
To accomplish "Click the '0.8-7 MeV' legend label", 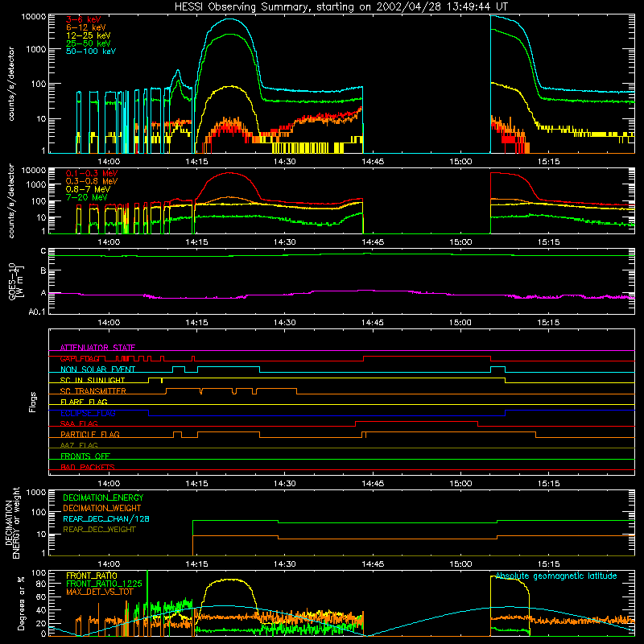I will 88,189.
